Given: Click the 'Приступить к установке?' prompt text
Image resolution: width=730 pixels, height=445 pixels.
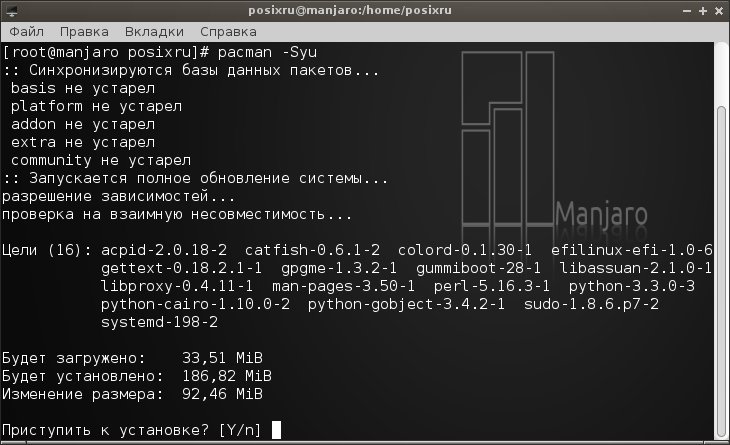Looking at the screenshot, I should pos(105,430).
